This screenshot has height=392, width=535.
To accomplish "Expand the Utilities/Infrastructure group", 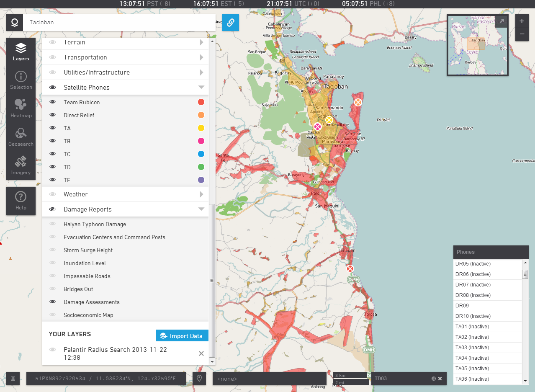I will point(201,72).
